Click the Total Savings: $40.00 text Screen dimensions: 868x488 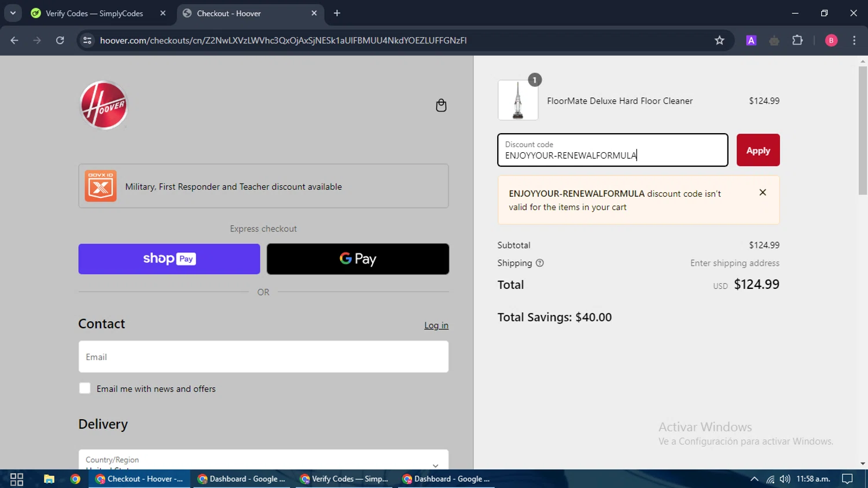tap(554, 317)
